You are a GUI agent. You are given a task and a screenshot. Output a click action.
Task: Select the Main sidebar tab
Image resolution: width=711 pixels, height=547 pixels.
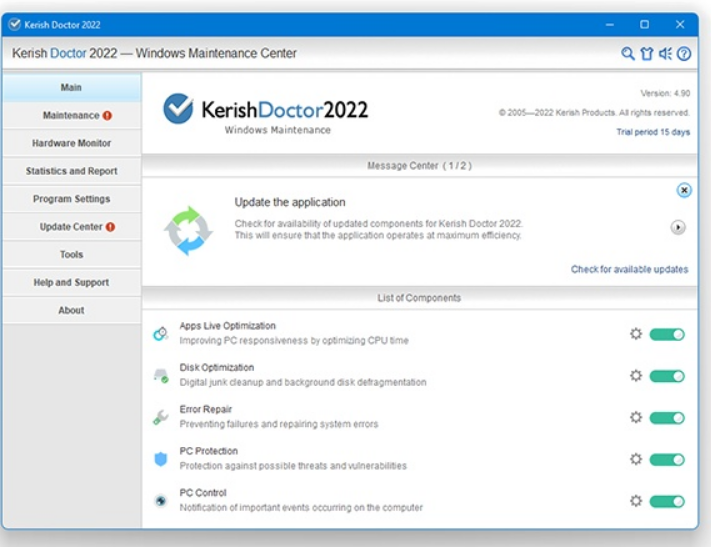pyautogui.click(x=72, y=88)
